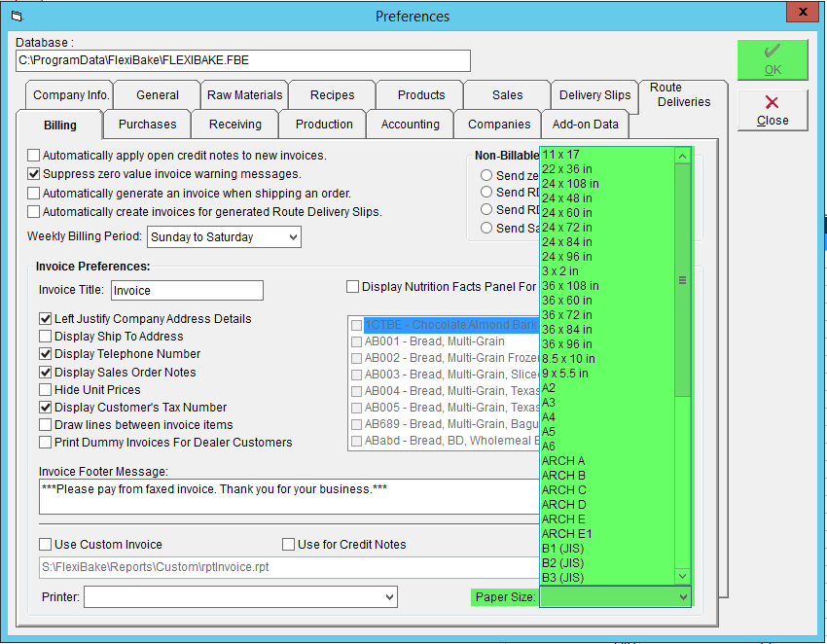Check Print Dummy Invoices For Dealer Customers
The image size is (827, 644).
point(46,442)
